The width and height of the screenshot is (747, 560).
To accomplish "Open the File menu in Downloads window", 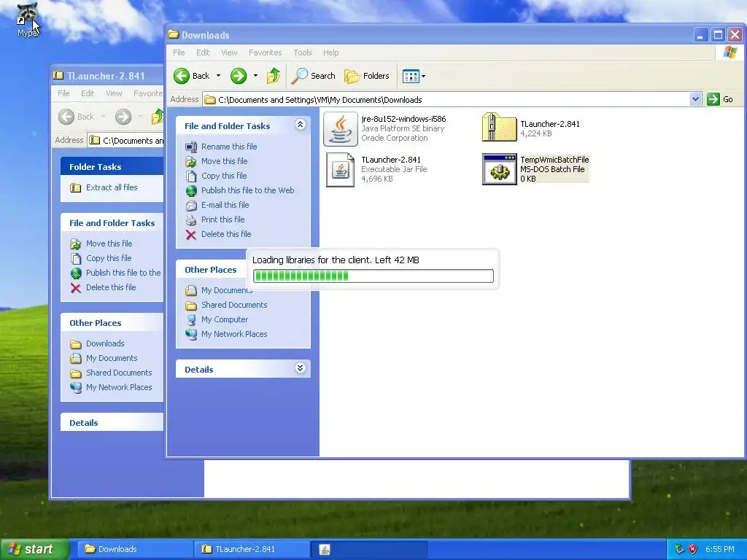I will coord(179,52).
